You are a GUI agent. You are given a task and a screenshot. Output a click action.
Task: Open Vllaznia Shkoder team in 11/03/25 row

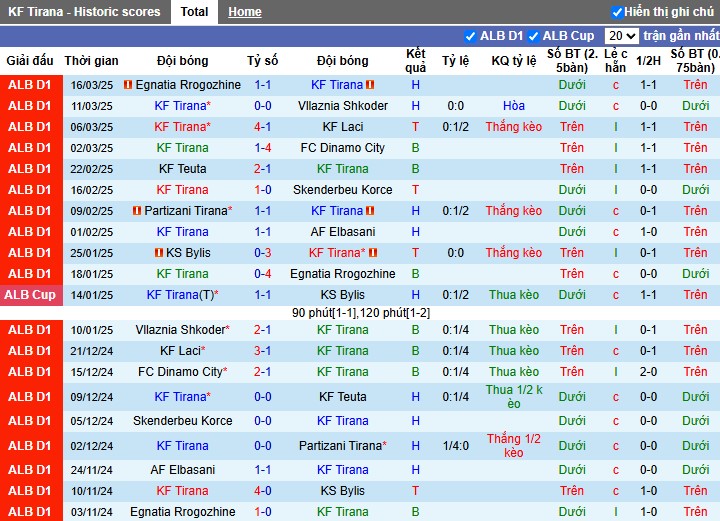coord(343,106)
